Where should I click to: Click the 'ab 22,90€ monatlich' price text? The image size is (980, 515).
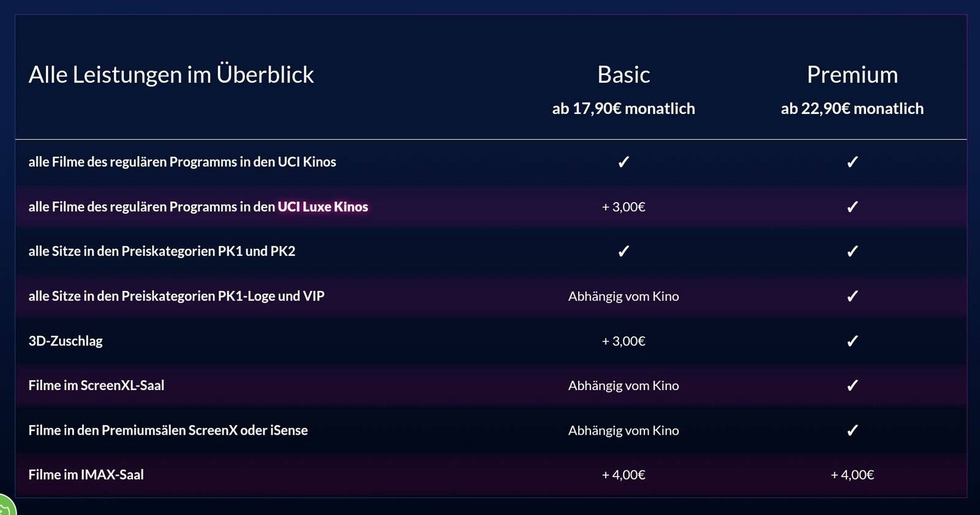click(x=852, y=108)
